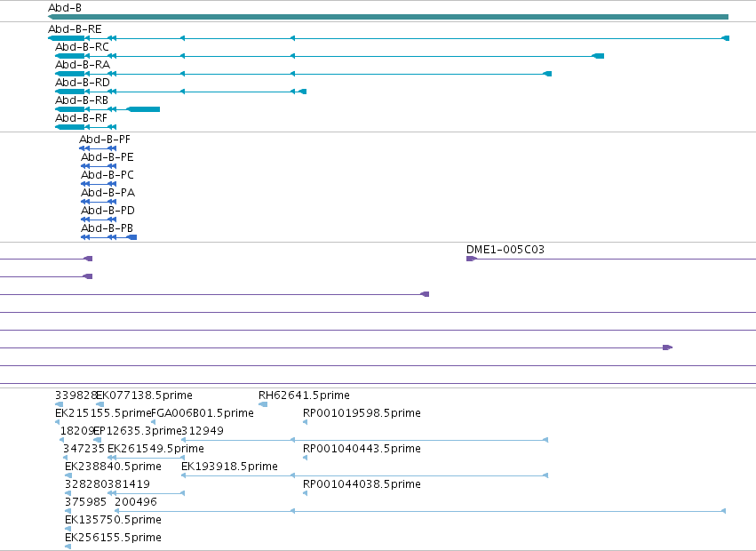
Task: Click the rightmost exon of Abd-B-RA
Action: [547, 74]
